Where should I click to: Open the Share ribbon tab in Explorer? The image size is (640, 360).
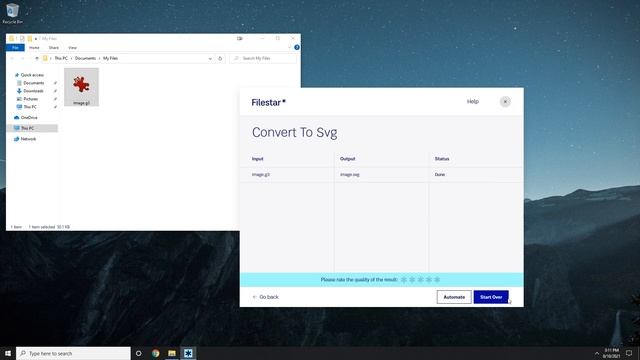pos(53,48)
